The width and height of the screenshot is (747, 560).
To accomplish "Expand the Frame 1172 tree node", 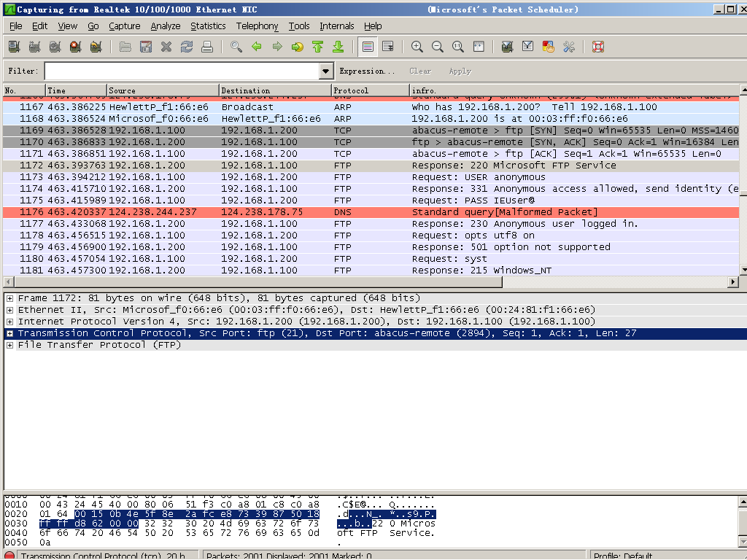I will point(9,298).
